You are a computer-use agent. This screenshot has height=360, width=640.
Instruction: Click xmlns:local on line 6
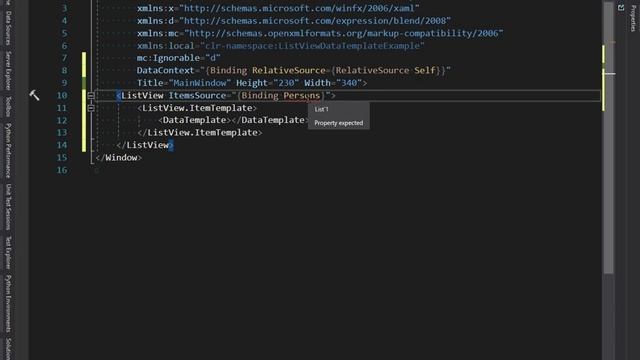[x=166, y=46]
